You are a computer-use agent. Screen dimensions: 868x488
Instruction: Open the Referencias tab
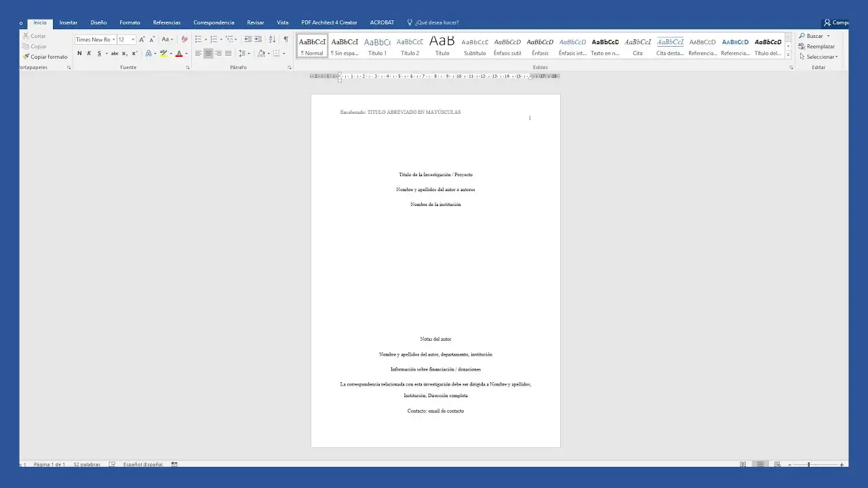tap(167, 22)
